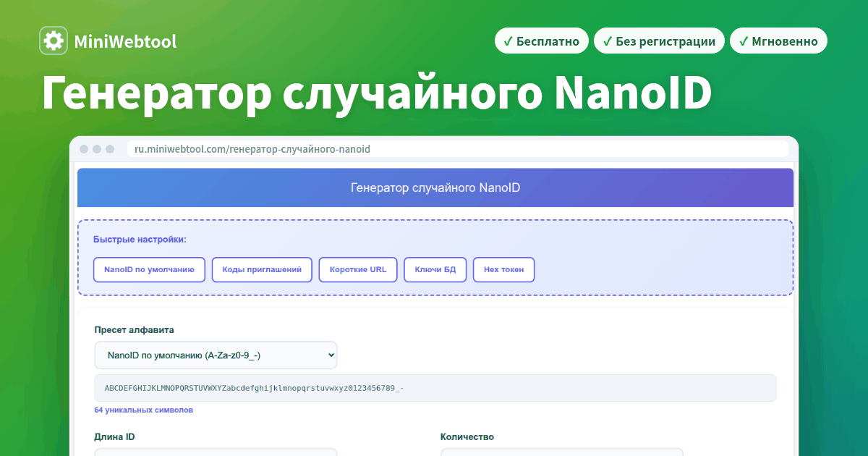Click the 'Количество' label
This screenshot has width=868, height=456.
point(467,437)
